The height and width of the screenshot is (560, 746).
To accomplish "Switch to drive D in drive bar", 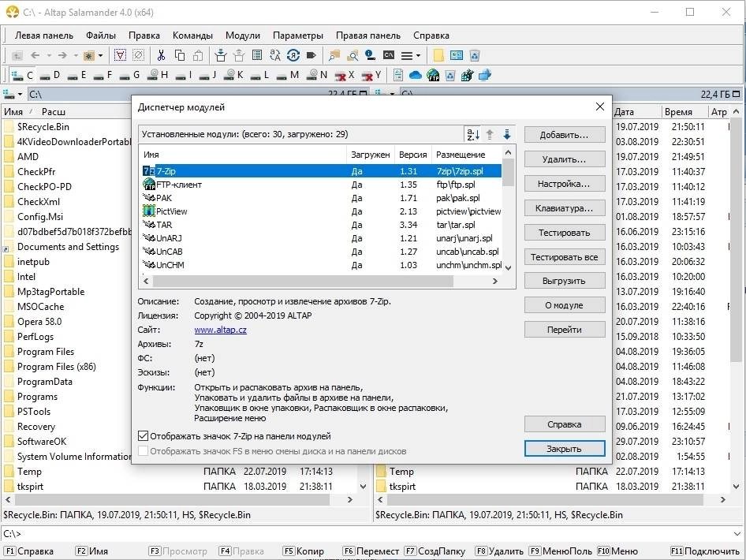I will pyautogui.click(x=50, y=75).
